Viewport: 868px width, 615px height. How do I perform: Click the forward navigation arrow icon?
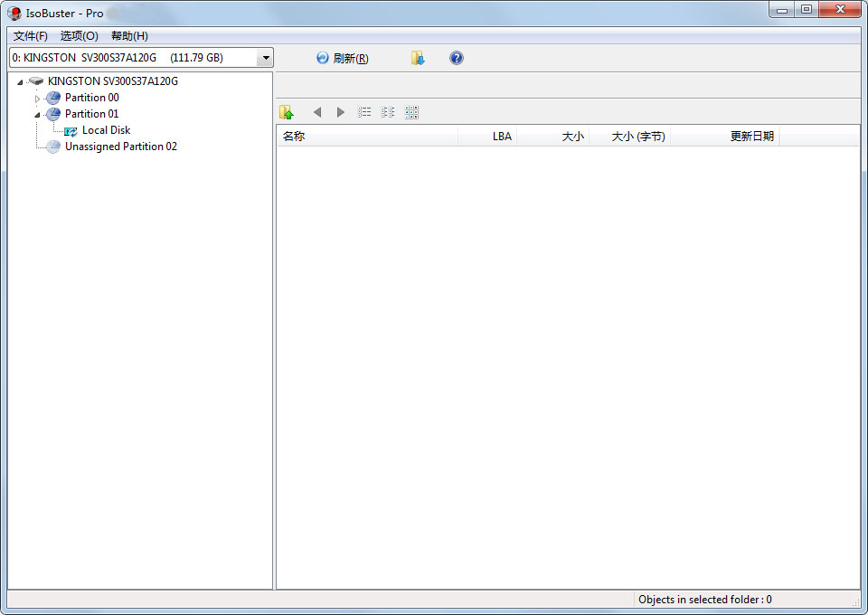341,111
